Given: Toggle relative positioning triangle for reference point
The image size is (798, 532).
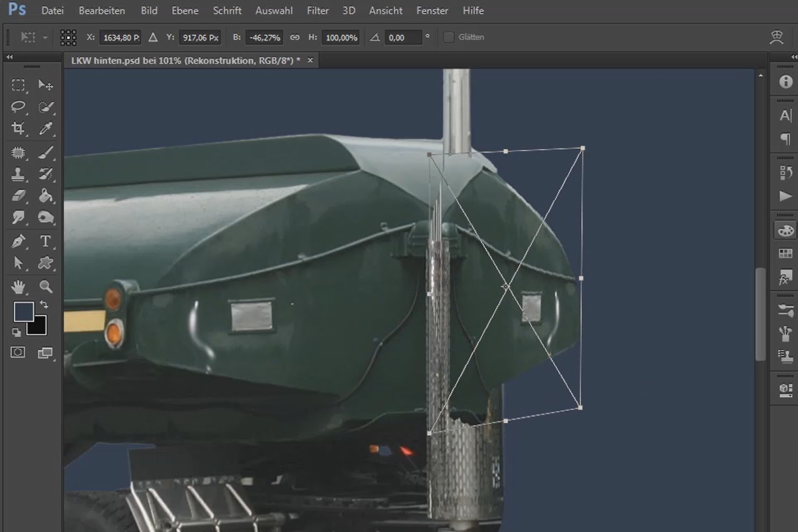Looking at the screenshot, I should [153, 37].
